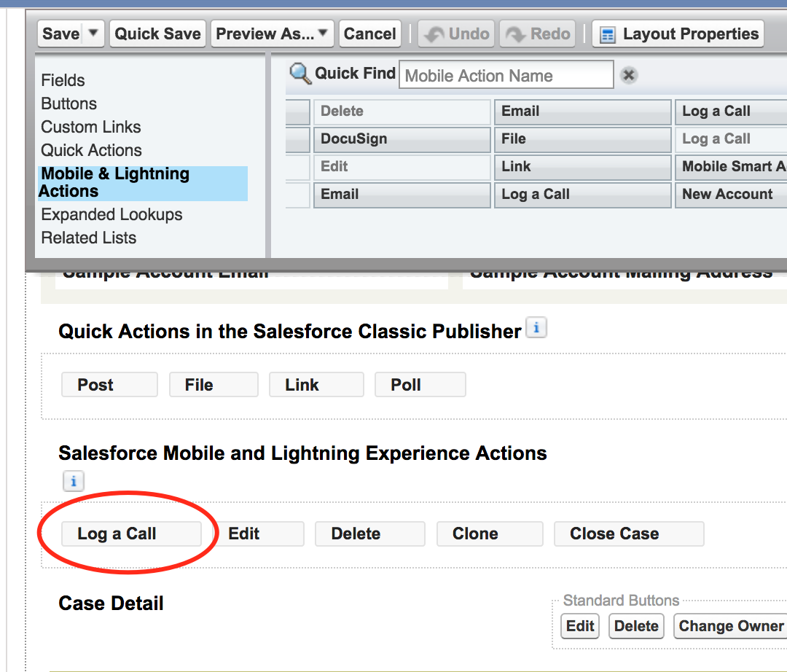Select the greyed Log a Call palette item

coord(731,139)
